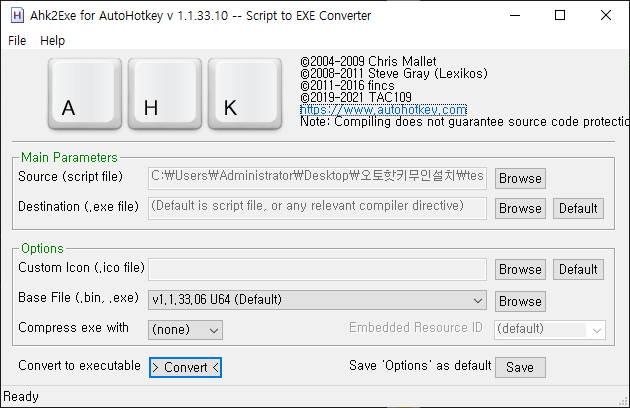Image resolution: width=630 pixels, height=408 pixels.
Task: Browse for the destination exe file
Action: tap(520, 208)
